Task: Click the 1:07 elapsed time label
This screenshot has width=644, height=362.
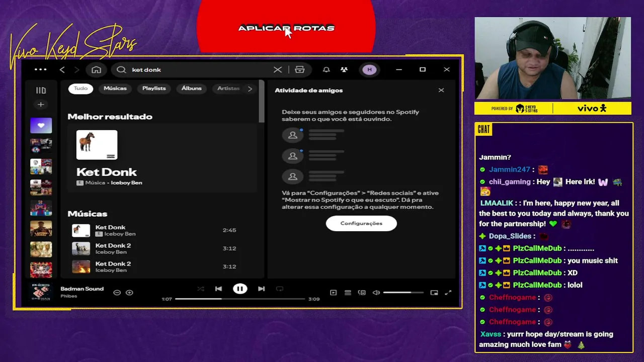Action: coord(167,299)
